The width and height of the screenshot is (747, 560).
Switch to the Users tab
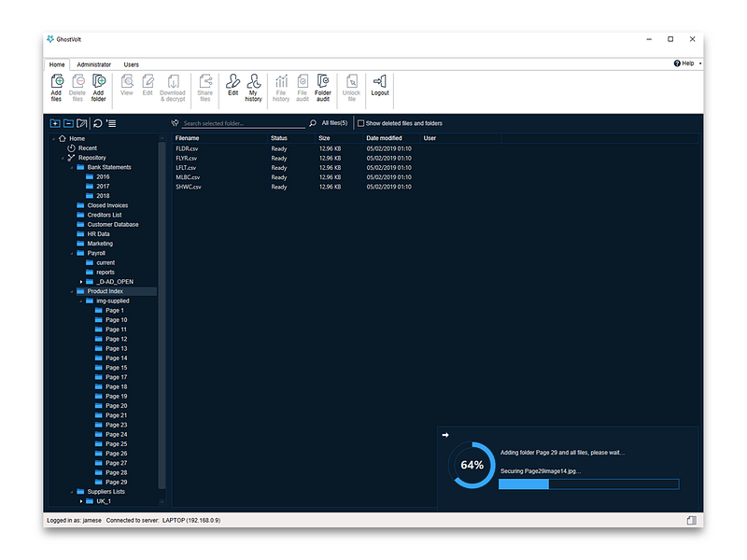click(x=131, y=64)
